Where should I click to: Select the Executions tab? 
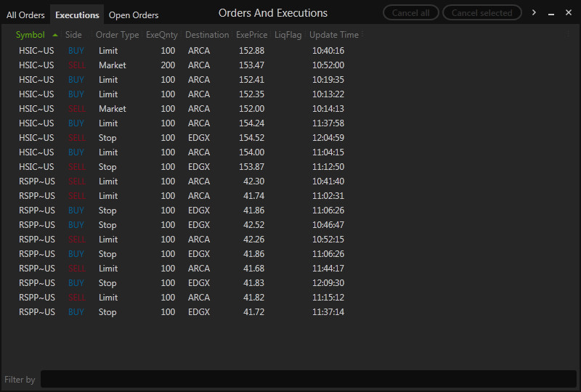[77, 15]
